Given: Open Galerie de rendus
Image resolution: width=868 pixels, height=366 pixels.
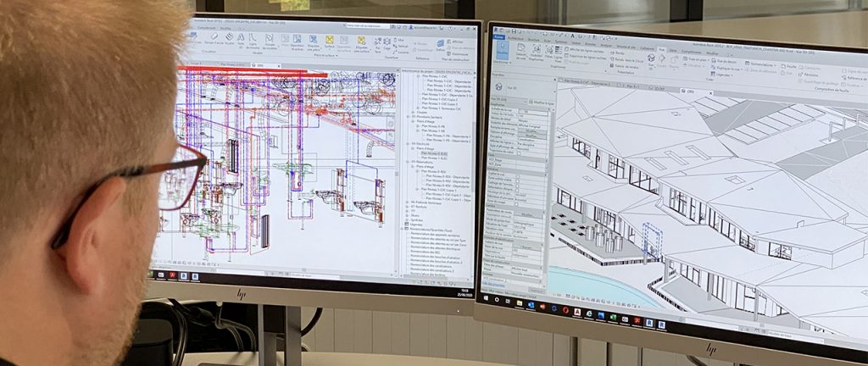Looking at the screenshot, I should (x=625, y=66).
